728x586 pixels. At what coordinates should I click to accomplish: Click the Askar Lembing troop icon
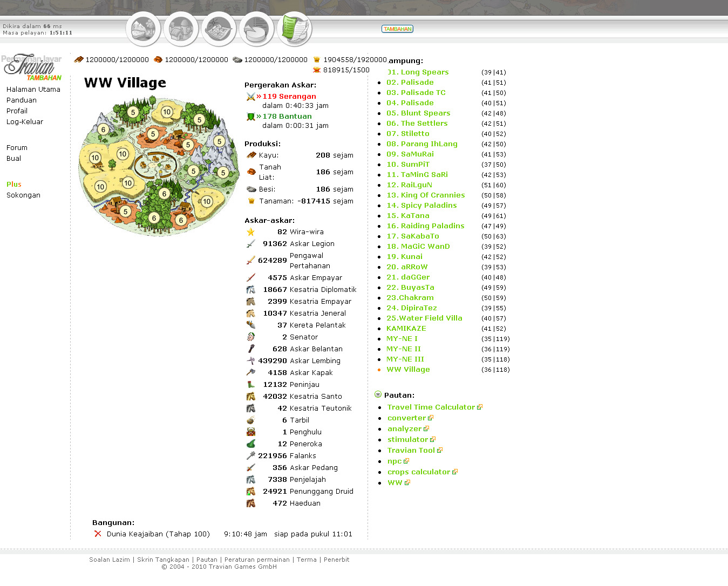(x=250, y=361)
